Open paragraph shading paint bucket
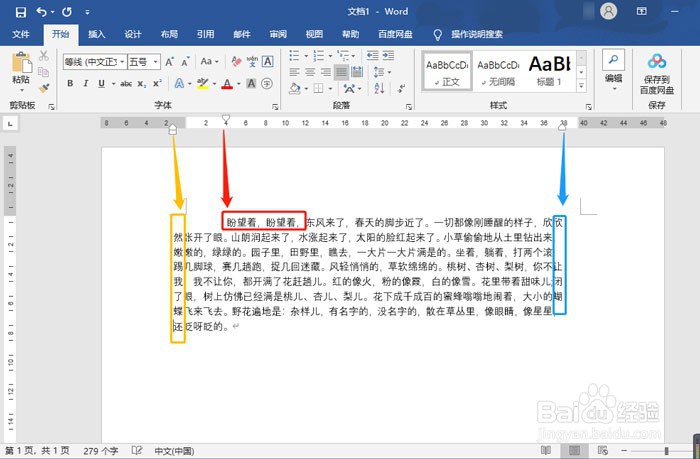 point(295,88)
